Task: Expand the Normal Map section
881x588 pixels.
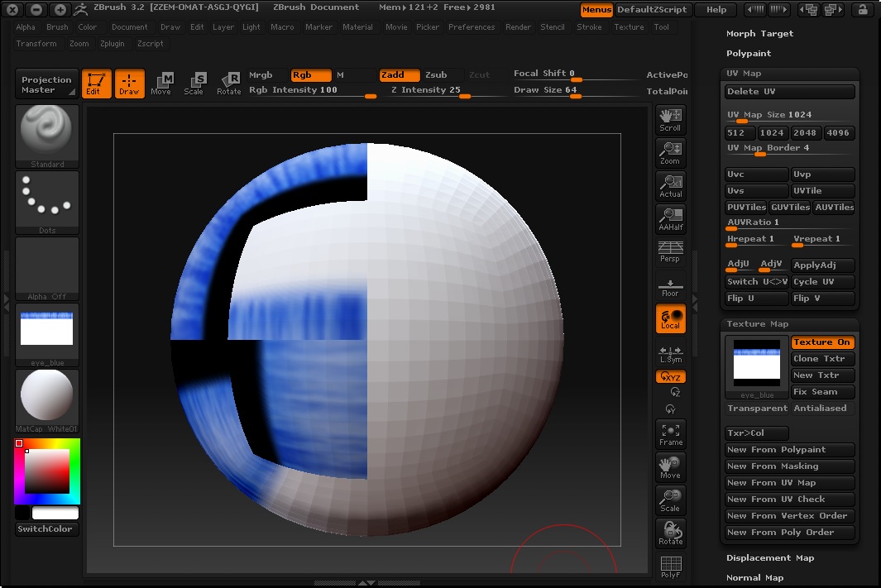Action: coord(754,578)
